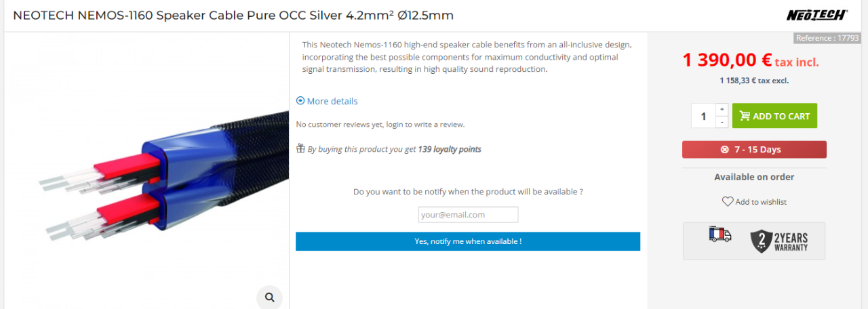Decrease quantity with the minus stepper
The image size is (868, 309).
point(722,122)
